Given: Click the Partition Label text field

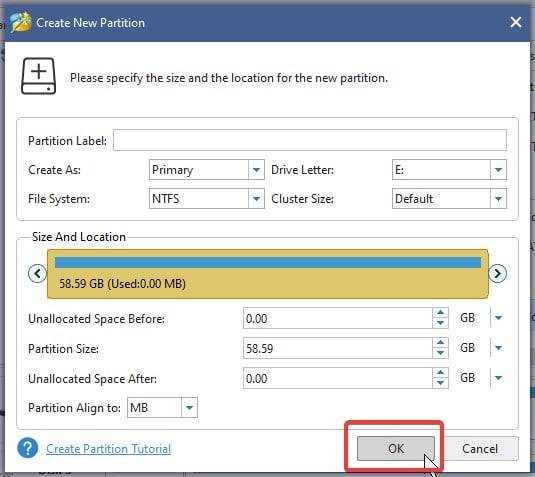Looking at the screenshot, I should (x=310, y=140).
